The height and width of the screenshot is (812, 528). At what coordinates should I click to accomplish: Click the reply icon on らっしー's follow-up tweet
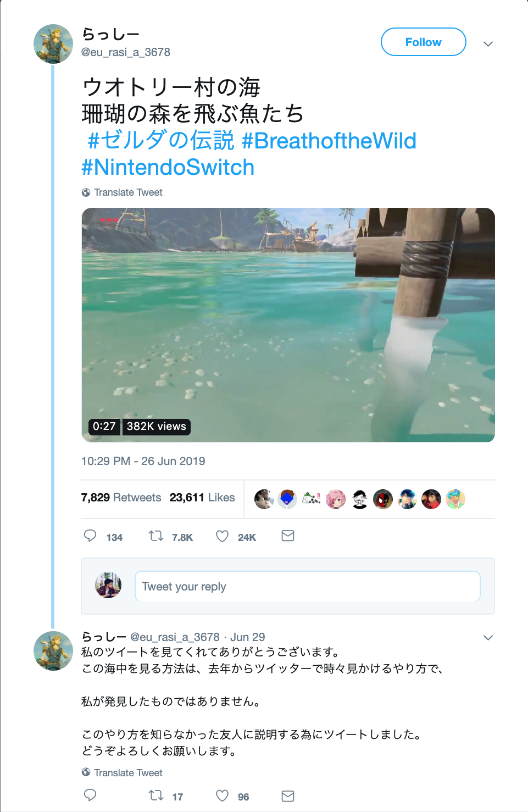90,794
